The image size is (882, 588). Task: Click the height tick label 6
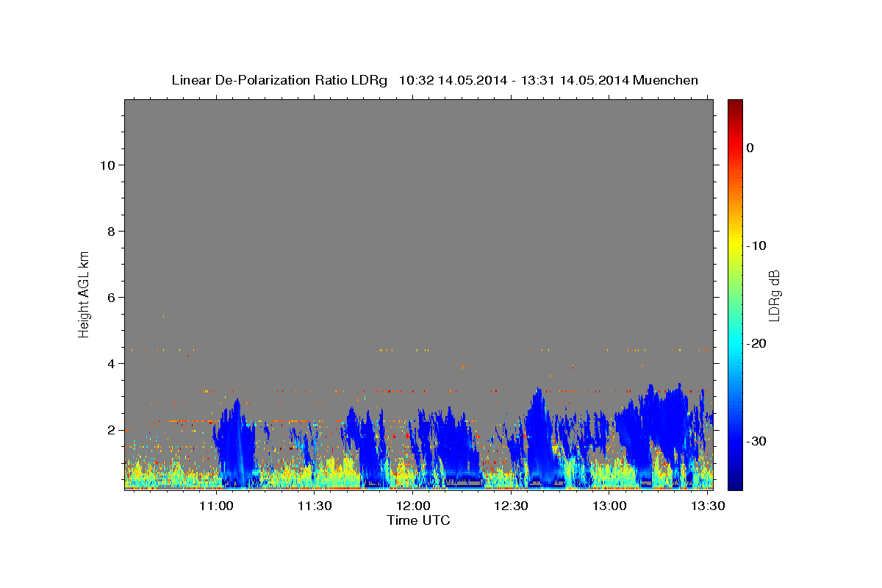pos(112,298)
